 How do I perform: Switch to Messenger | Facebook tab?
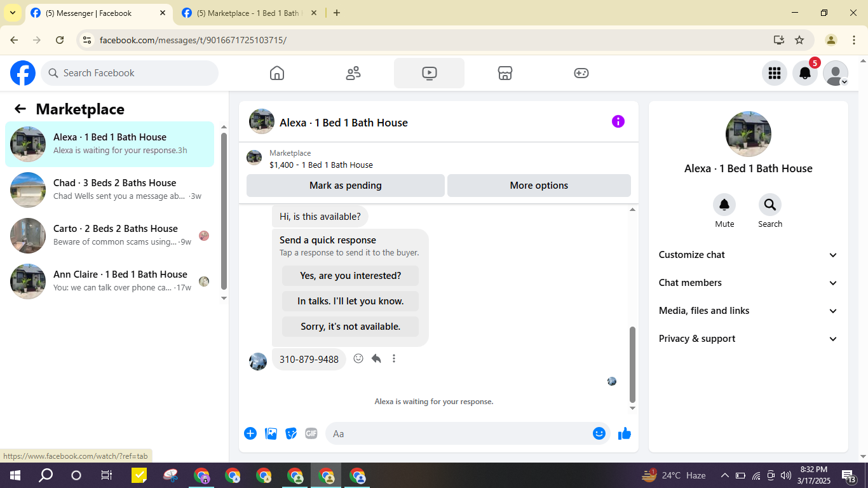pos(99,13)
